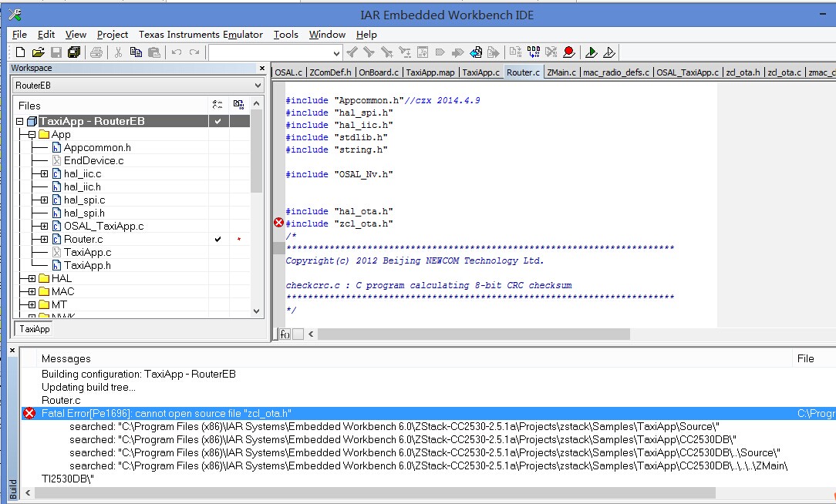Select Appcommon.h in the file tree

click(x=97, y=147)
